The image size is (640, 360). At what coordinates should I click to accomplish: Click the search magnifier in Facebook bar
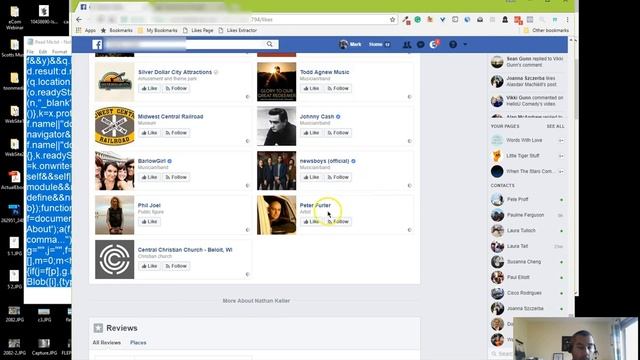point(270,44)
